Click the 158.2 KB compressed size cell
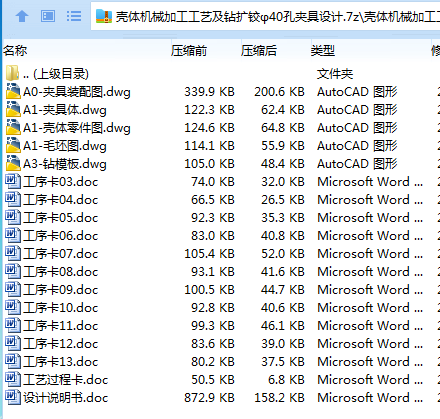Viewport: 440px width, 419px height. point(279,398)
